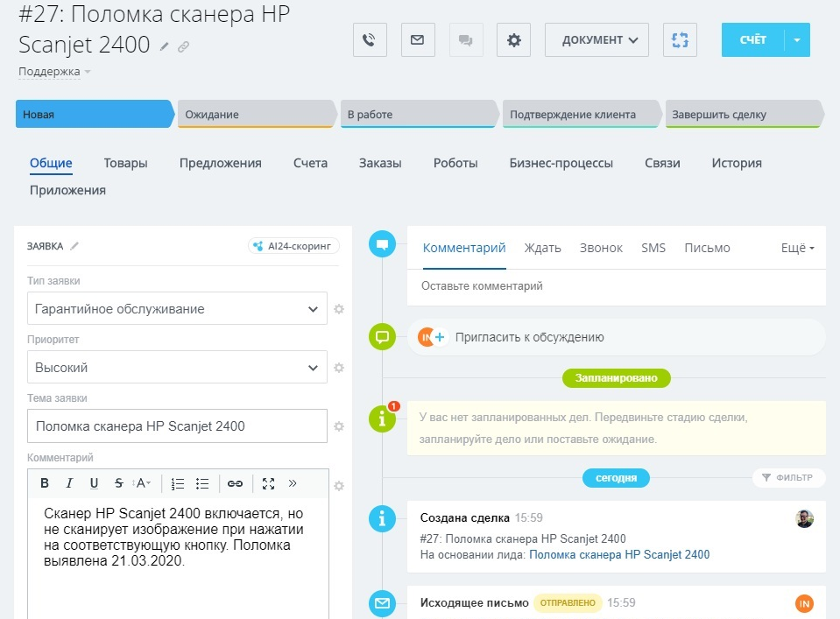Copy deal link using chain icon

[x=183, y=47]
